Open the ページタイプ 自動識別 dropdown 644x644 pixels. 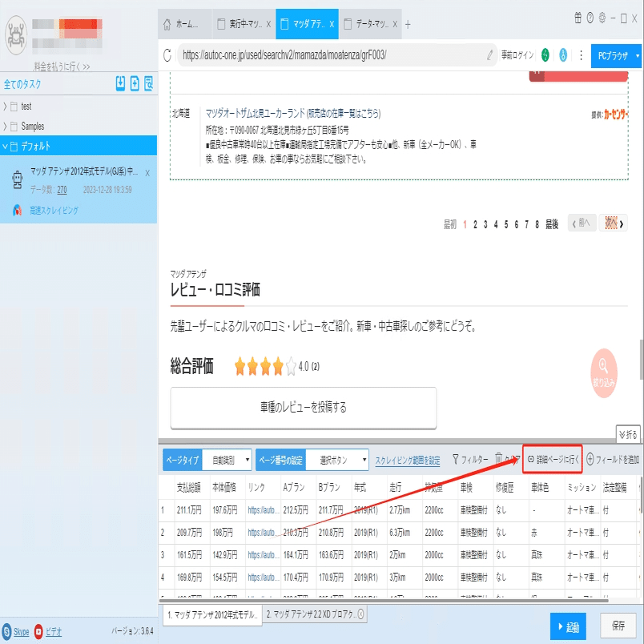(x=228, y=460)
